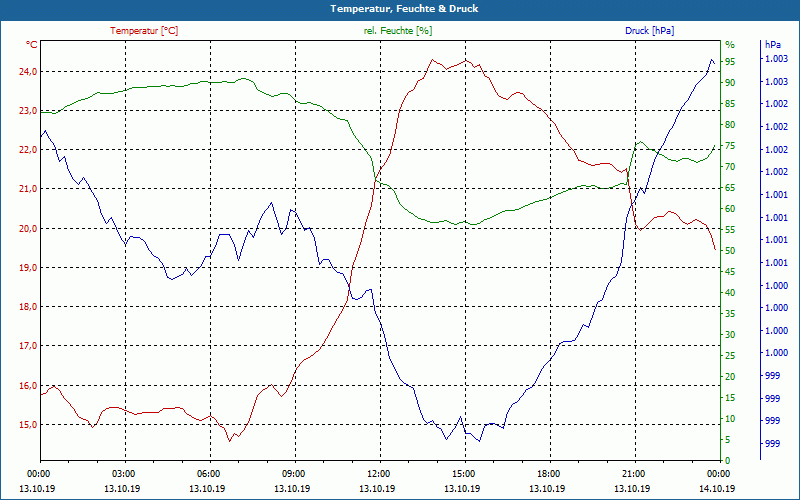Click the 09:00 time axis label
The height and width of the screenshot is (500, 800).
(294, 474)
